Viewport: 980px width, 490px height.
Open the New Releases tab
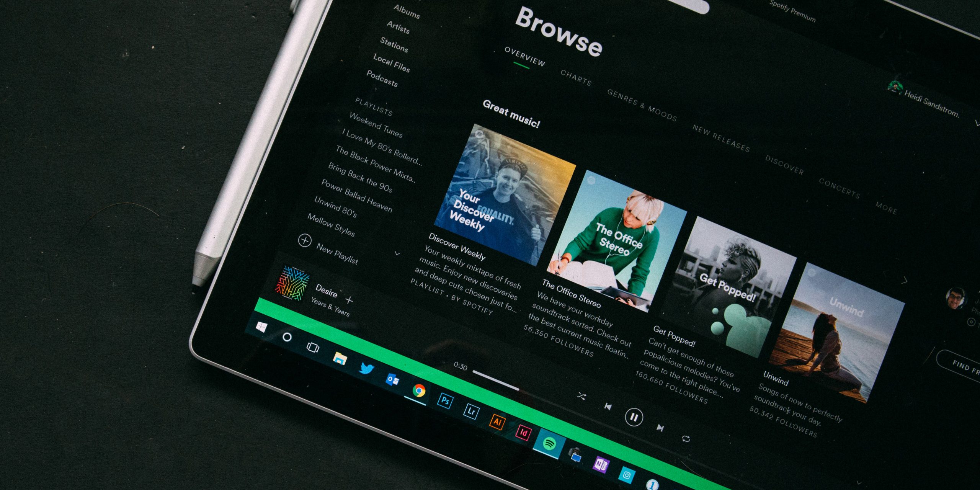tap(721, 138)
